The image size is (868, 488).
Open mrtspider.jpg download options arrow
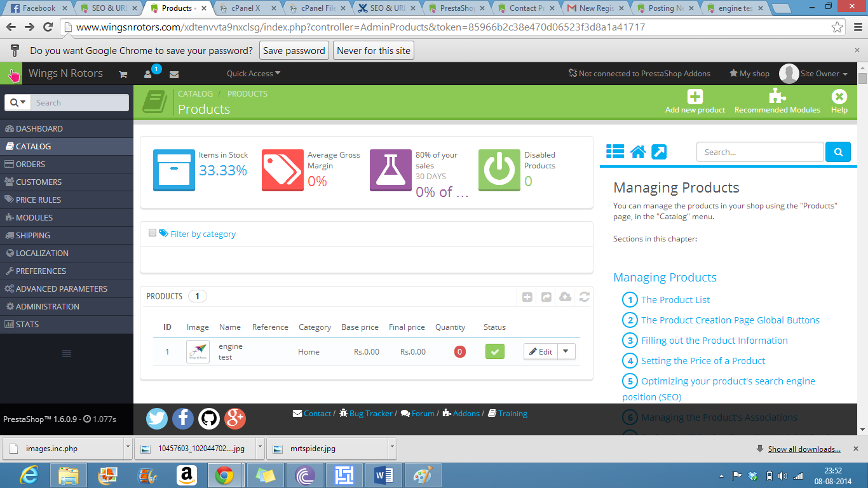[x=391, y=447]
